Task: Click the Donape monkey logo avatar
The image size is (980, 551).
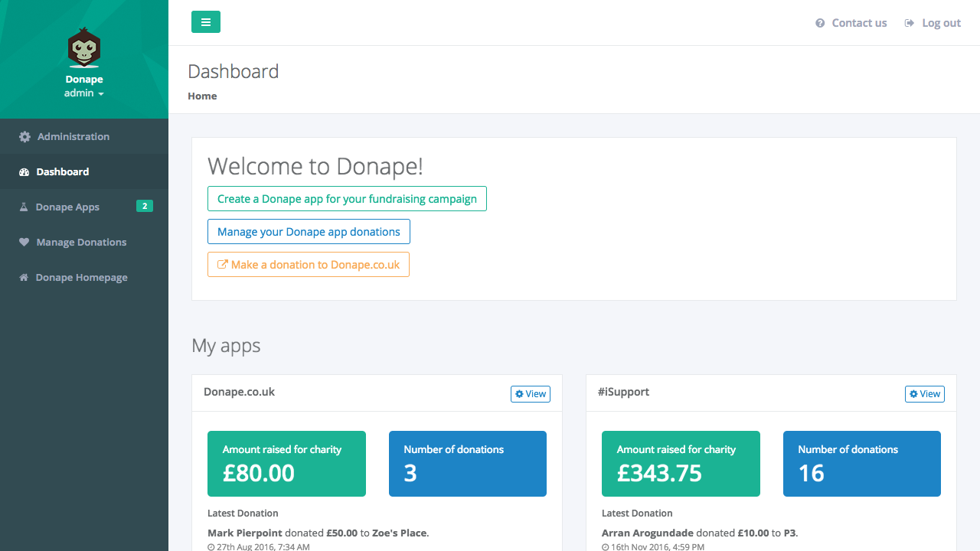Action: (84, 47)
